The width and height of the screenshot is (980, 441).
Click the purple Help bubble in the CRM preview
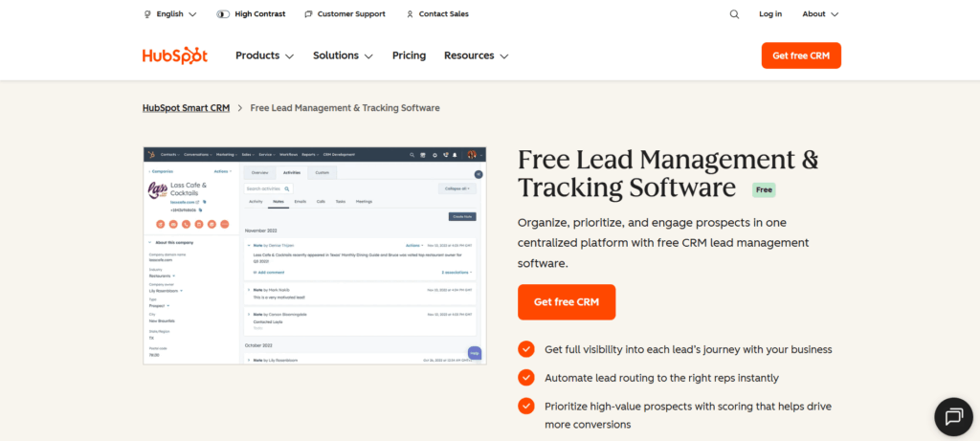(475, 354)
